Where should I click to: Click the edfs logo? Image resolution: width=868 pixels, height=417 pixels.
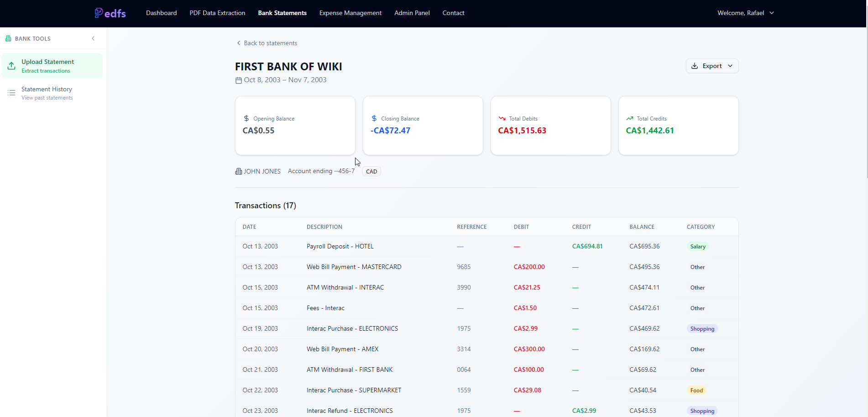110,13
